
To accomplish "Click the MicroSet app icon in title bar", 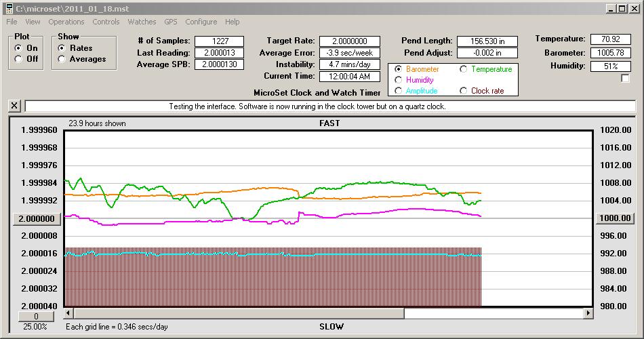I will 9,9.
